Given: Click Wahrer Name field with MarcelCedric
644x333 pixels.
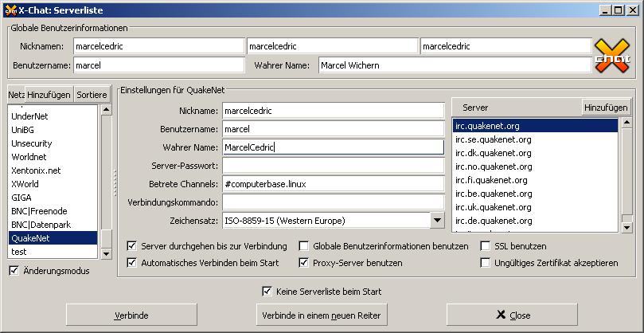Looking at the screenshot, I should point(334,147).
